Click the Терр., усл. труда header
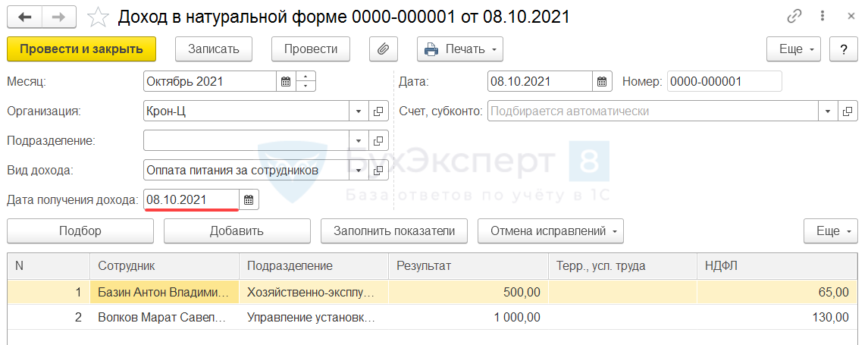Screen dimensions: 868x345 coord(623,266)
